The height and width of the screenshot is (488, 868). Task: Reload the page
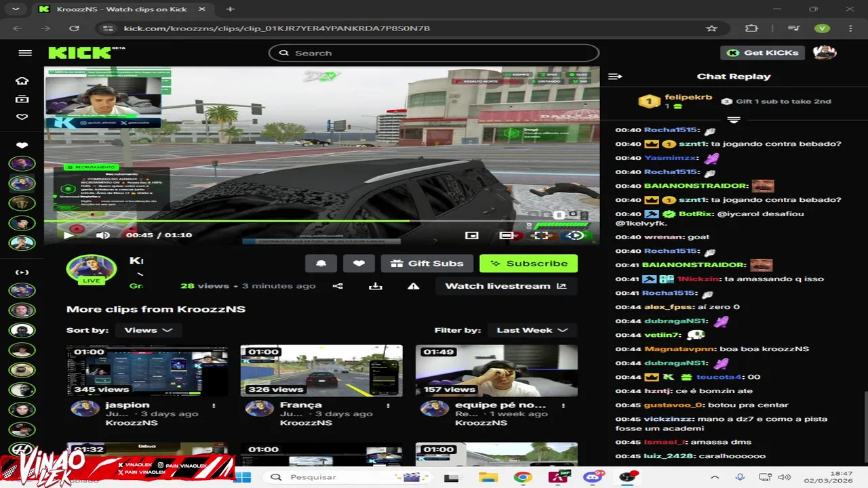pos(75,28)
